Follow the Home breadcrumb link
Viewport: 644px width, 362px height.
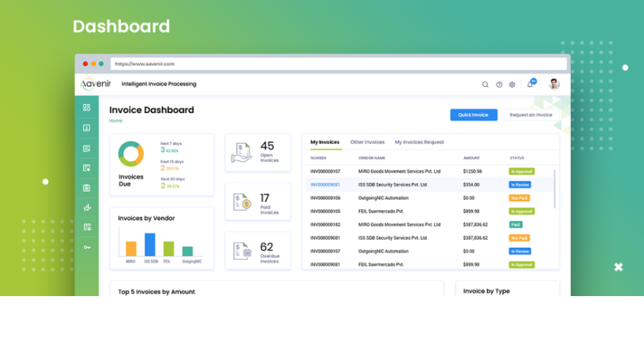point(116,121)
